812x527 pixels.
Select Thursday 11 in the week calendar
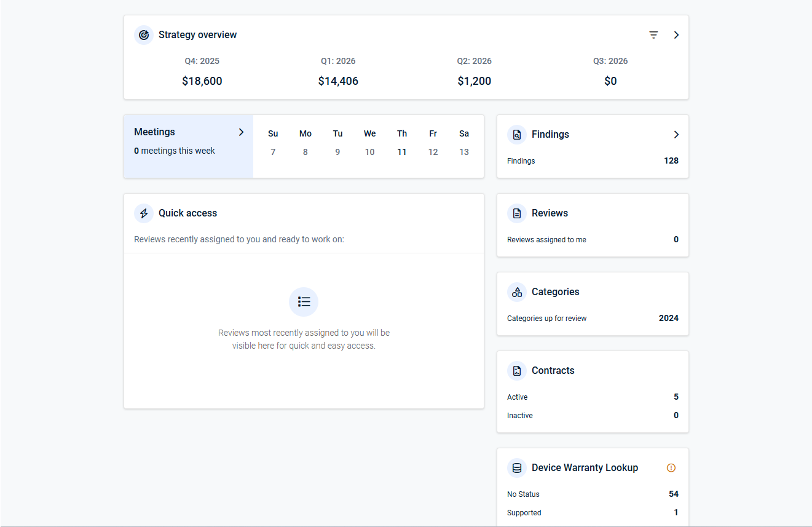tap(401, 152)
